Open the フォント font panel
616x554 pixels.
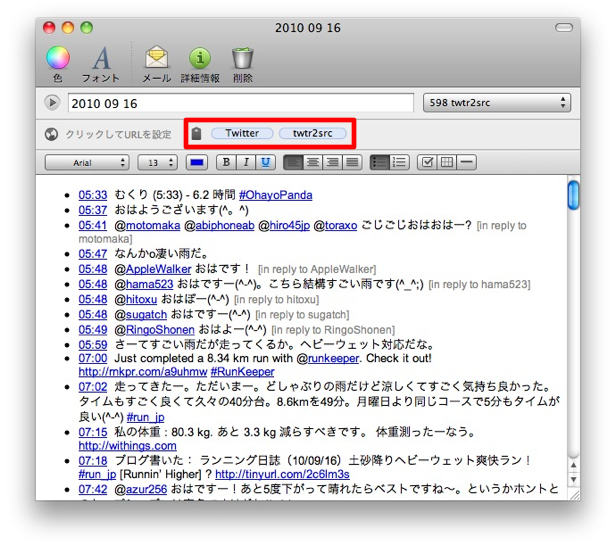coord(100,59)
